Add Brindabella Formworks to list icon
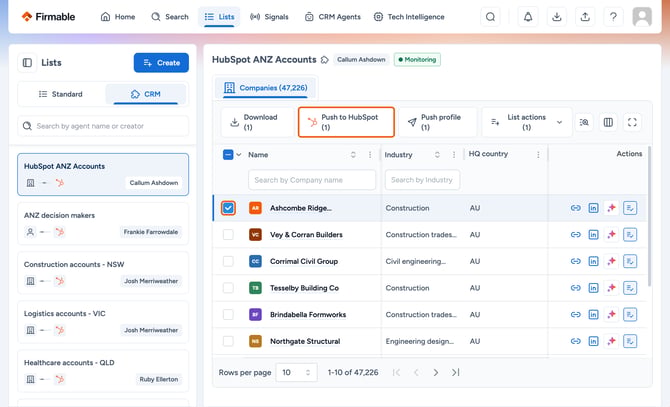Screen dimensions: 670x407 [630, 314]
